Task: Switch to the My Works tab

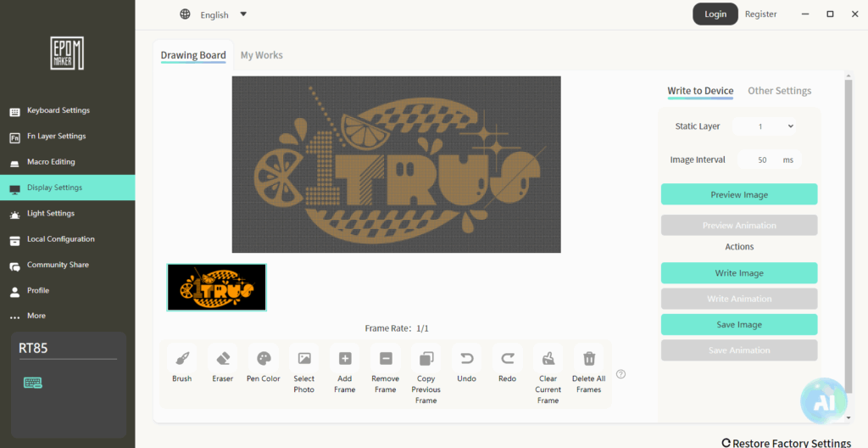Action: click(x=261, y=55)
